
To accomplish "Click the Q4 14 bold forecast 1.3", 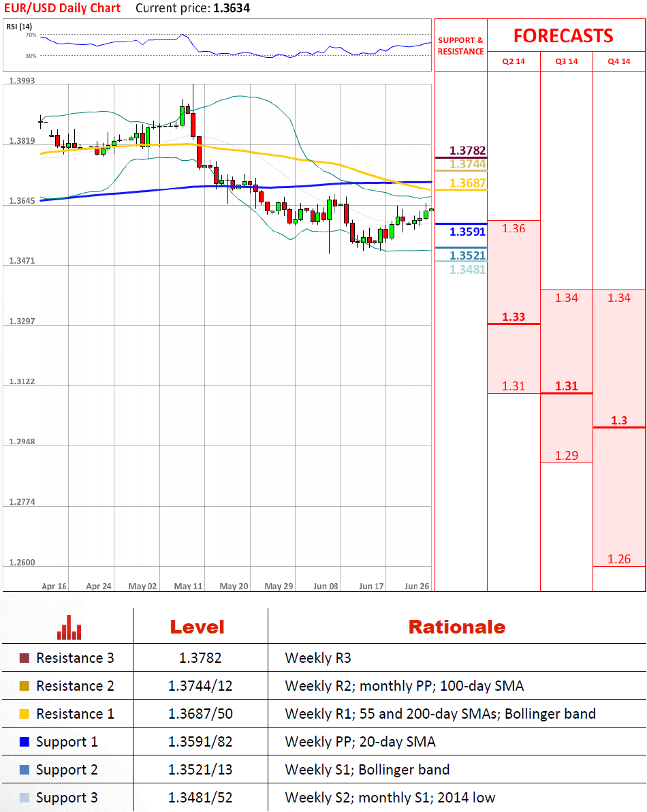I will coord(619,420).
